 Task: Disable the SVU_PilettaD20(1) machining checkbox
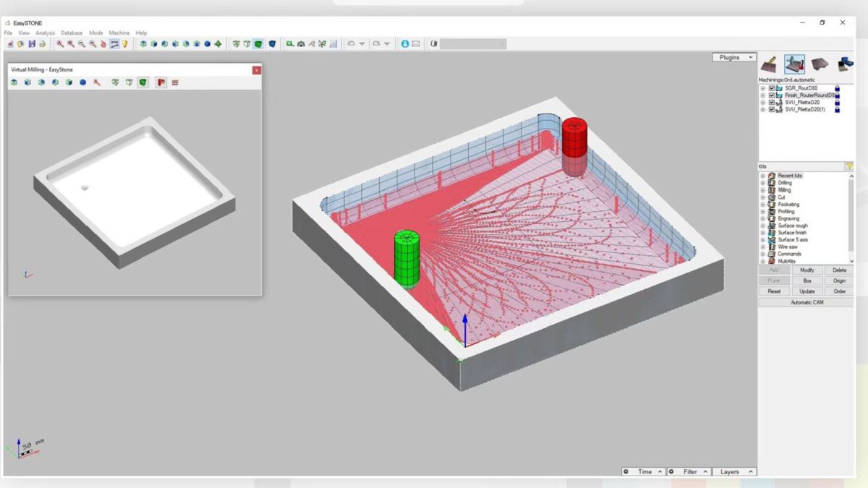coord(772,109)
